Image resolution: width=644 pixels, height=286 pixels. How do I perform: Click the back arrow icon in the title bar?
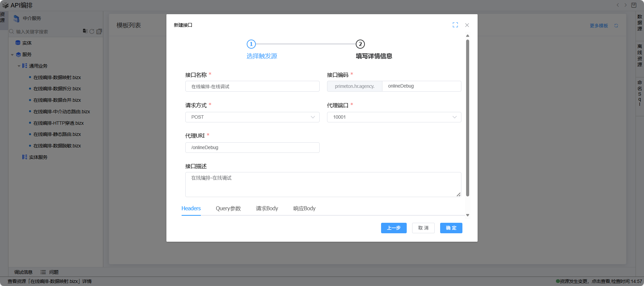coord(618,5)
